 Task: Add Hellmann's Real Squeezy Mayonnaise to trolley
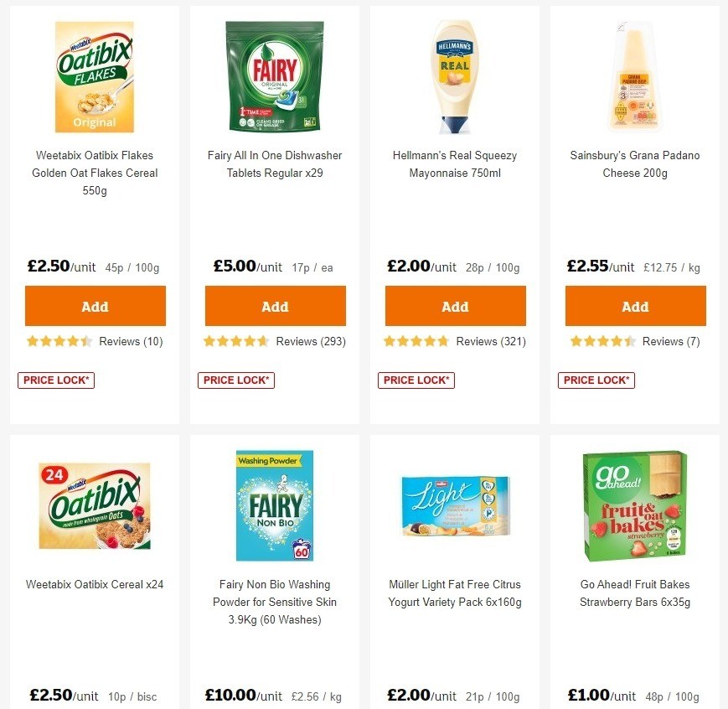[x=455, y=305]
